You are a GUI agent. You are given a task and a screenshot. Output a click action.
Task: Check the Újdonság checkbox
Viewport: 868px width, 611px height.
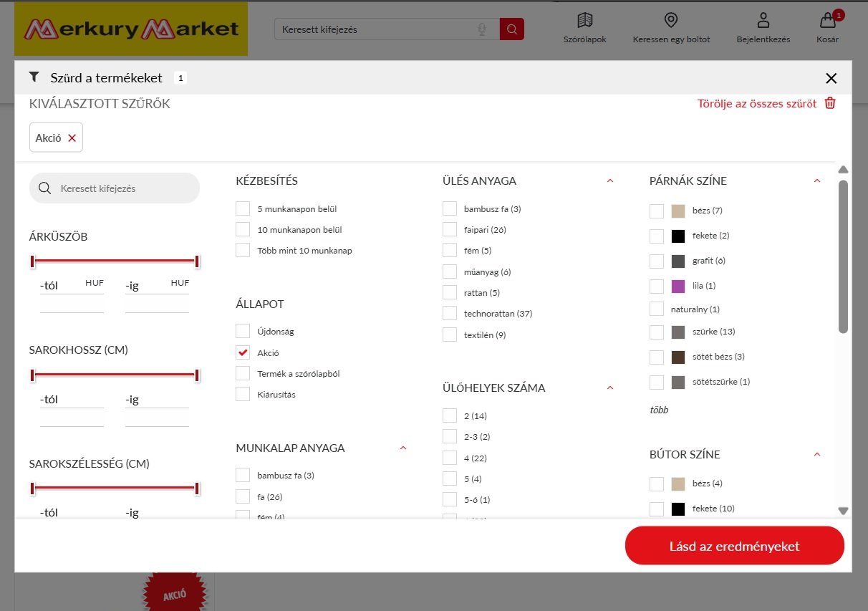pos(243,332)
